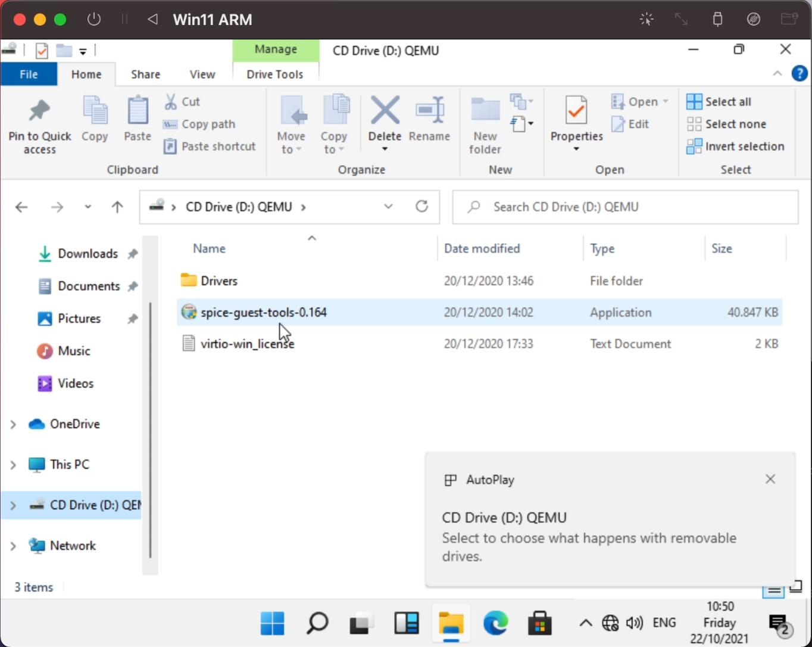Refresh the CD Drive folder view
Image resolution: width=812 pixels, height=647 pixels.
point(422,207)
